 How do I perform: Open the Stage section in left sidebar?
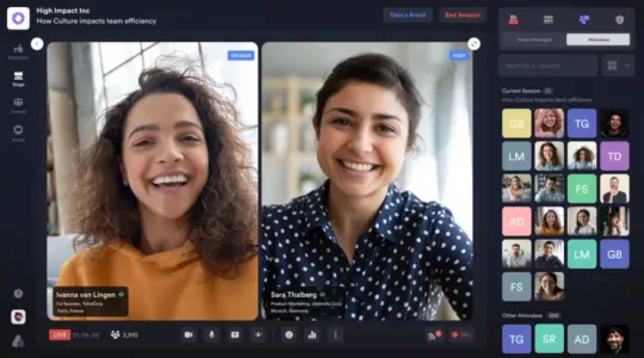pos(18,78)
